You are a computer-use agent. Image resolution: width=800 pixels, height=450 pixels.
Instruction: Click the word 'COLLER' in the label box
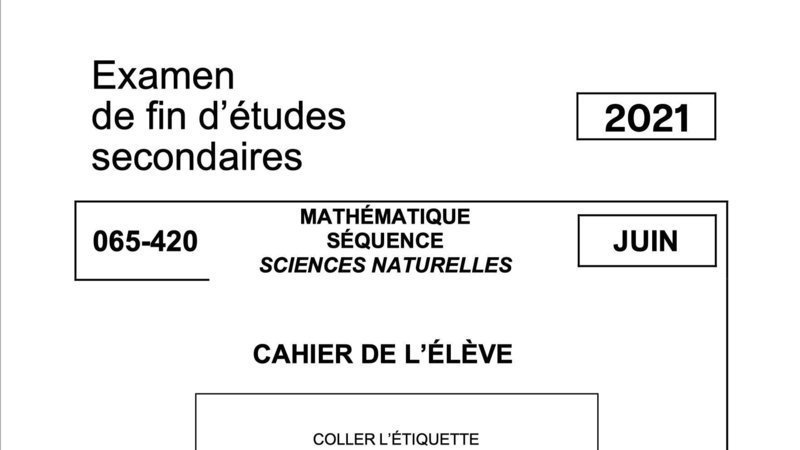pos(336,439)
